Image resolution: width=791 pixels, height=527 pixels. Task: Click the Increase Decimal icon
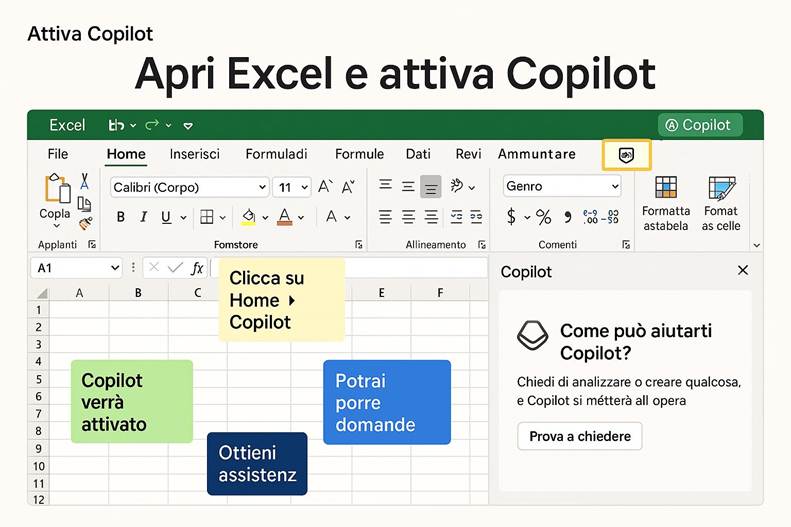tap(590, 217)
